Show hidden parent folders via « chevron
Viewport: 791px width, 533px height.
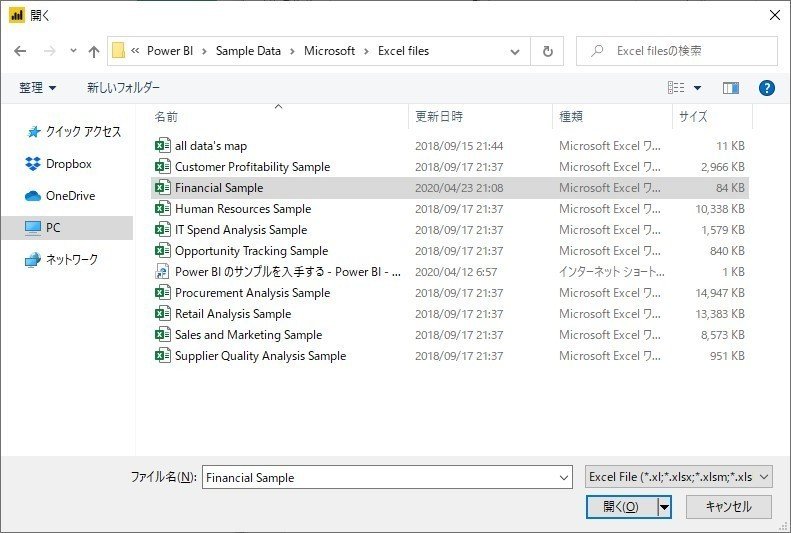click(x=135, y=51)
